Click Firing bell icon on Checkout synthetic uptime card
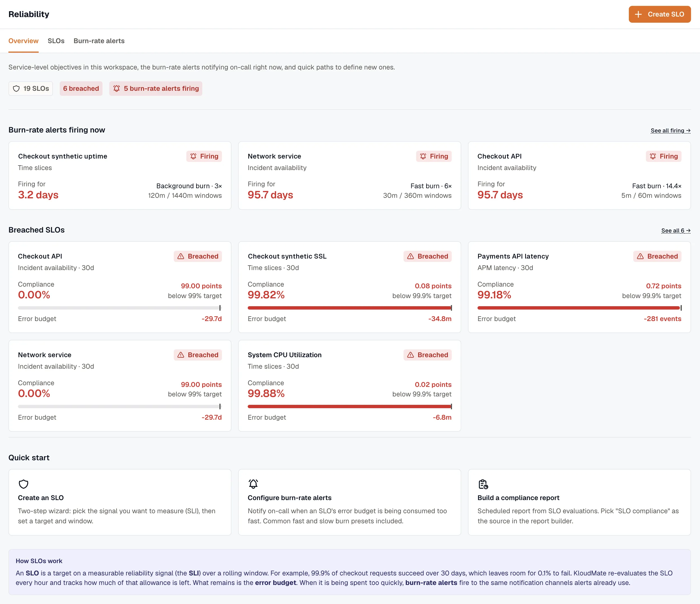This screenshot has width=700, height=604. point(193,156)
